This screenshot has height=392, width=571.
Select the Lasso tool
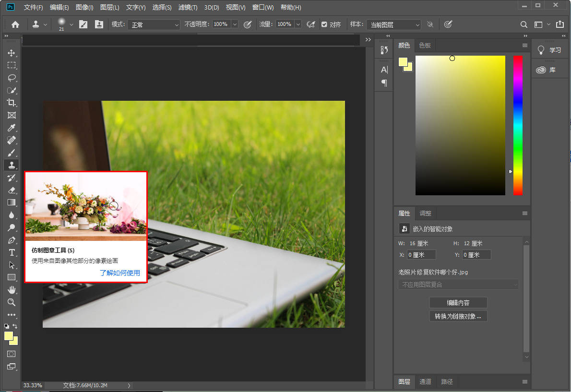(x=12, y=78)
